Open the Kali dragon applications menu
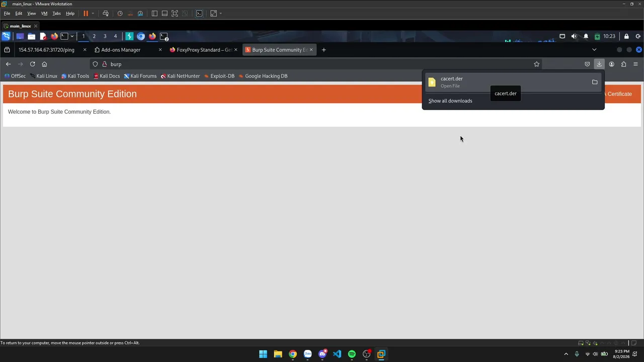The image size is (644, 362). click(6, 36)
